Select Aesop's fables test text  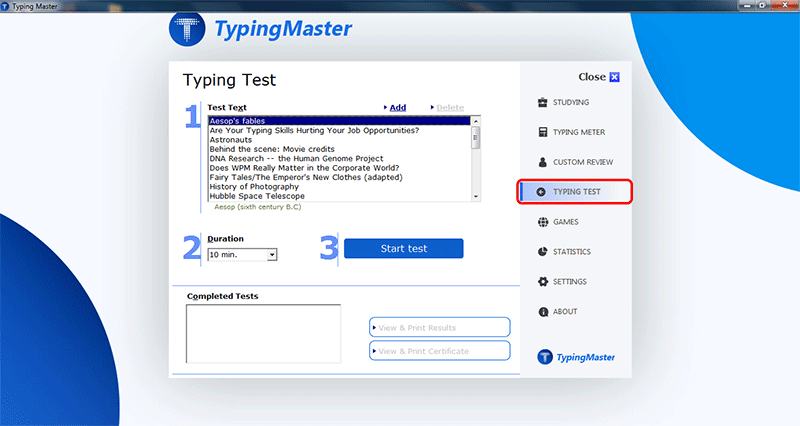339,121
